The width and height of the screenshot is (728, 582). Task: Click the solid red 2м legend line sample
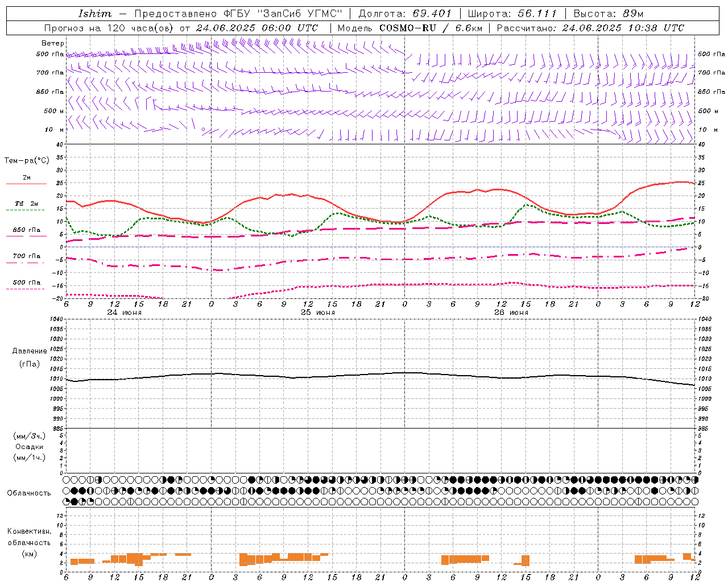(26, 184)
